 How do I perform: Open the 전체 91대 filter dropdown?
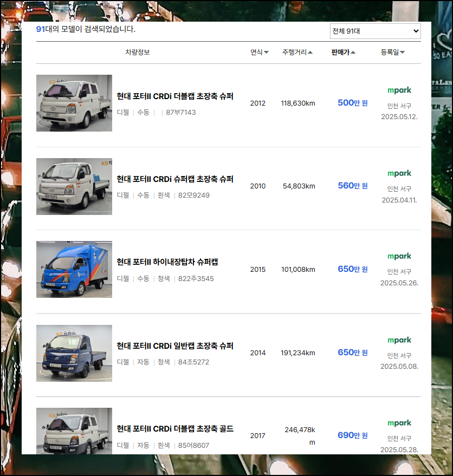(x=375, y=31)
